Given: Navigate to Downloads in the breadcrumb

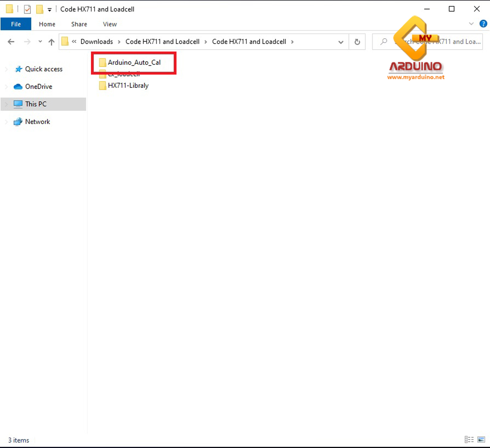Looking at the screenshot, I should (97, 42).
